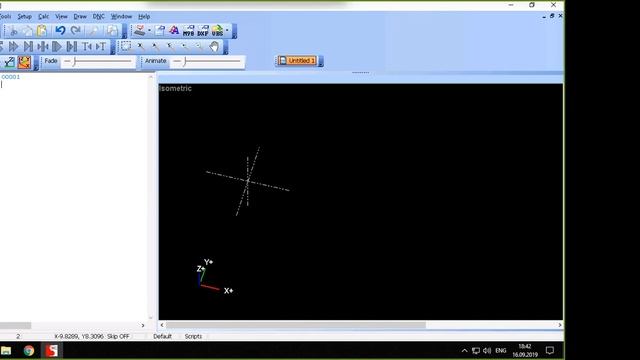
Task: Open Google Chrome from taskbar
Action: [29, 351]
